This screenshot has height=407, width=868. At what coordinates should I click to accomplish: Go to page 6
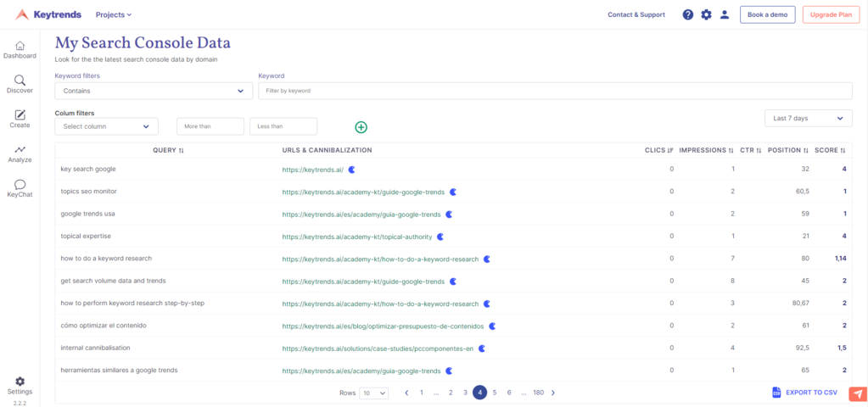click(x=509, y=393)
